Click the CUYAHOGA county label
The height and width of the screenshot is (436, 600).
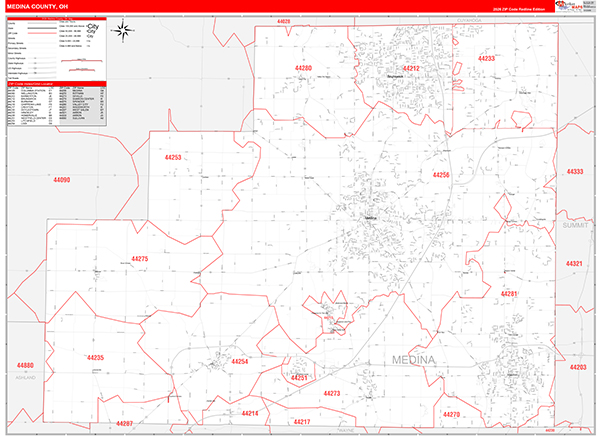point(470,20)
